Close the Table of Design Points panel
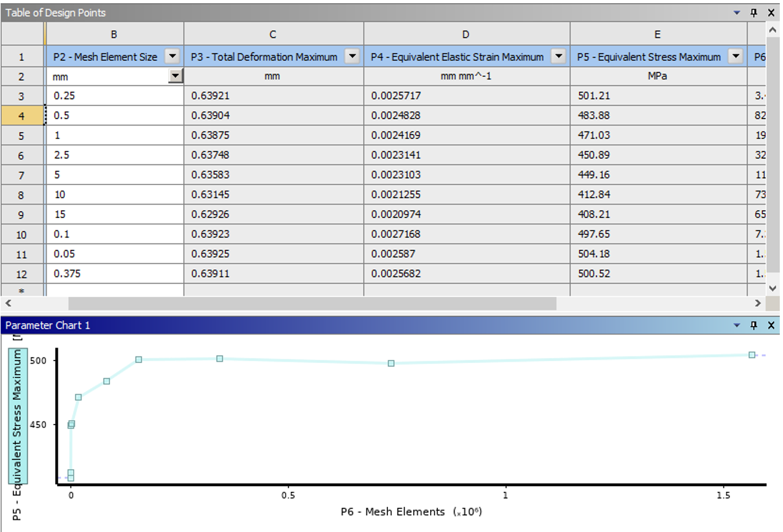Screen dimensions: 783x532 click(x=771, y=12)
